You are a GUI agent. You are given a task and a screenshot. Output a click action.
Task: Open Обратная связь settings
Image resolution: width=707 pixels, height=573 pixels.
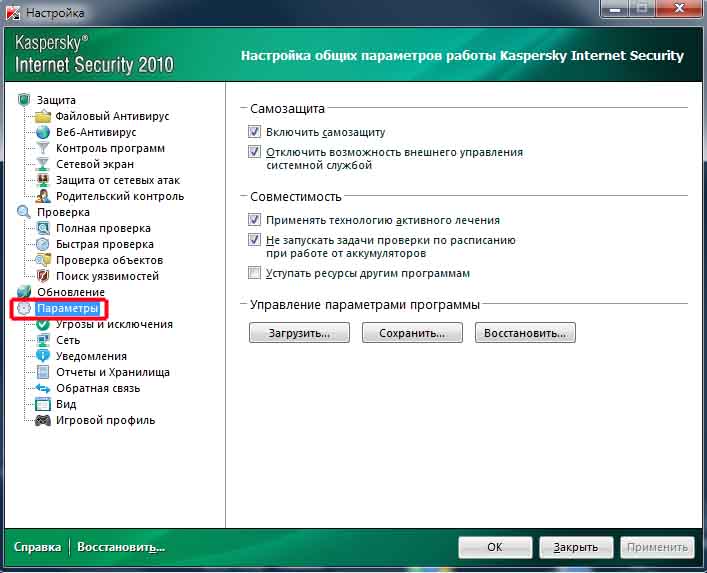[x=98, y=388]
